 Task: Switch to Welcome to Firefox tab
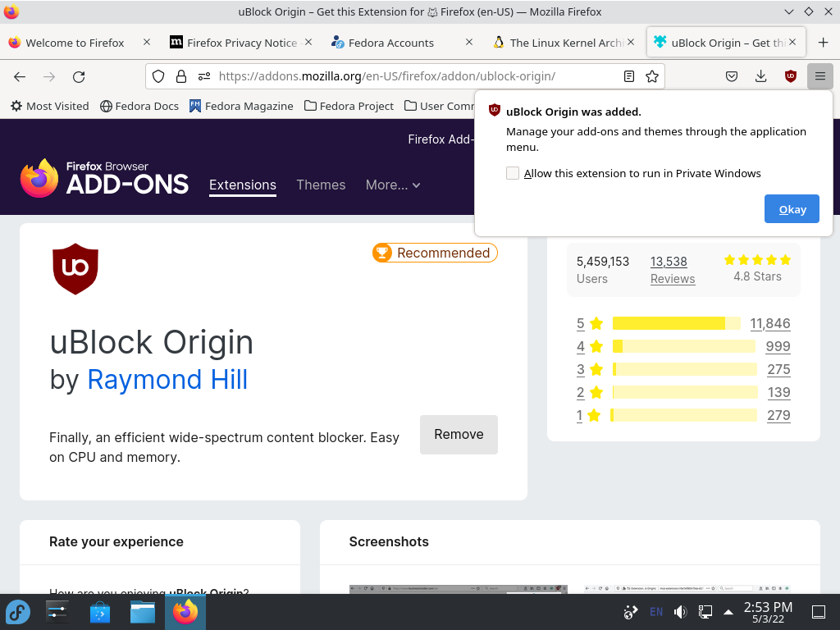tap(75, 43)
